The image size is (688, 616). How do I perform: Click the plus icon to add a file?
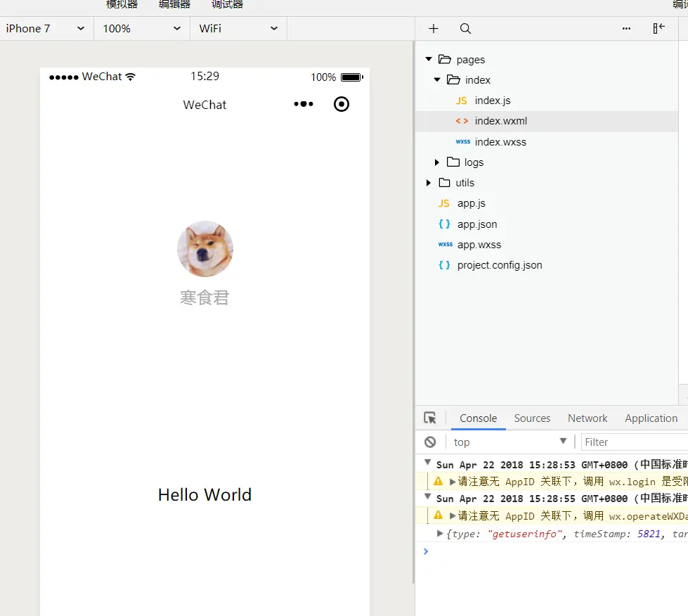tap(434, 29)
